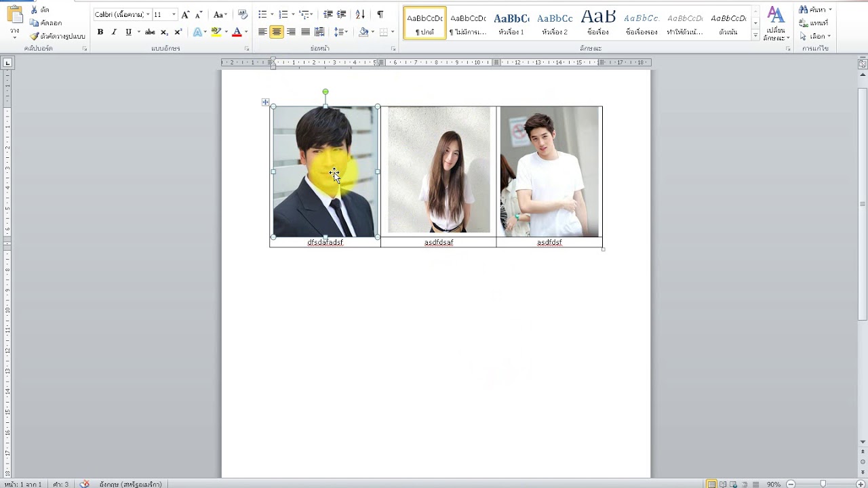Click the Copy (คัดลอก) icon
Viewport: 868px width, 488px height.
click(34, 23)
